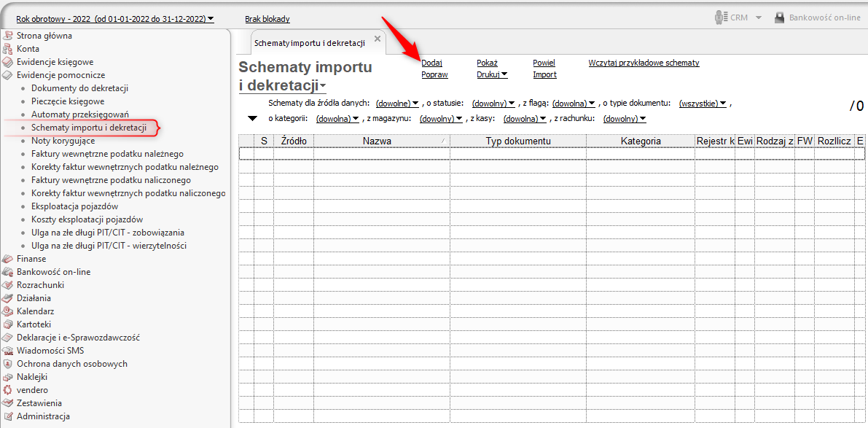
Task: Expand the Drukuj dropdown menu
Action: click(x=492, y=74)
